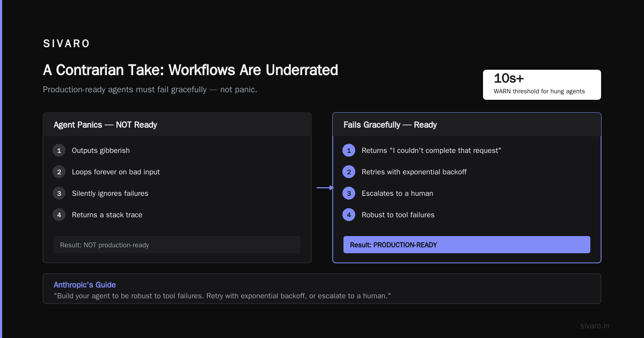Click number badge 2 beside 'Loops forever'
The image size is (644, 338).
[x=59, y=172]
